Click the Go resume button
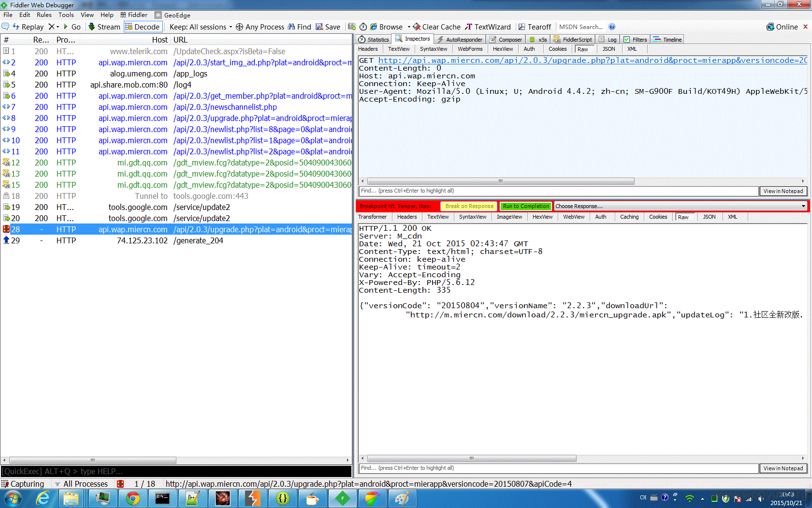 tap(72, 27)
